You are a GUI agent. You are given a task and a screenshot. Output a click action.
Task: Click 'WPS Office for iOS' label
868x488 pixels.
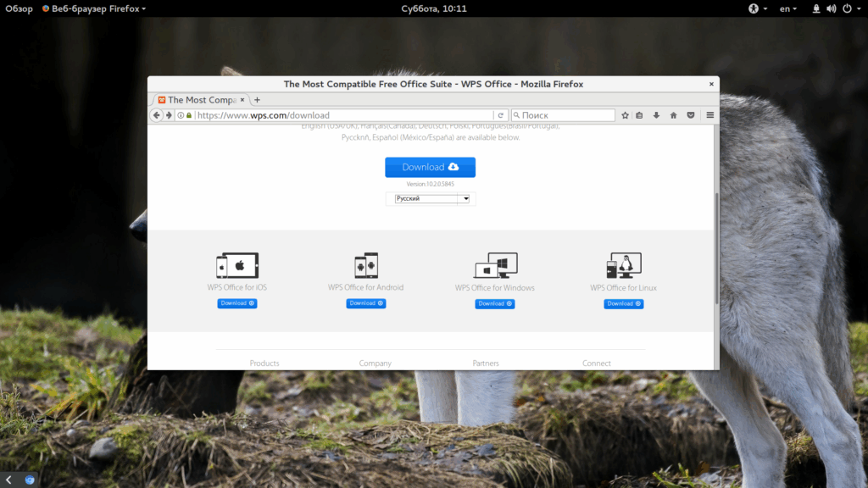[x=237, y=287]
